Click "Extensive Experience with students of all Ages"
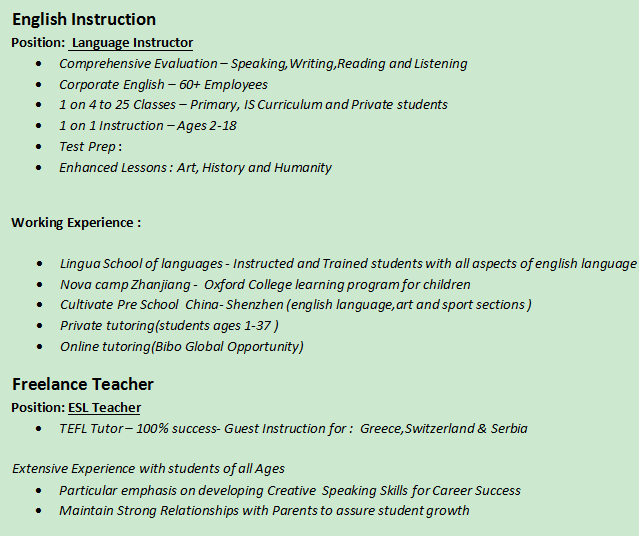This screenshot has width=639, height=536. point(148,468)
